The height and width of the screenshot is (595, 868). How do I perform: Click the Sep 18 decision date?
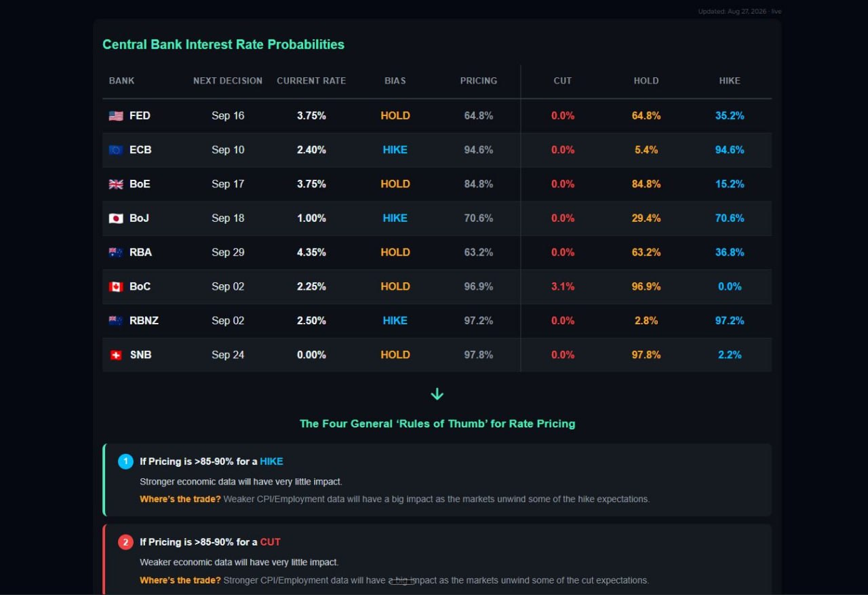click(x=228, y=218)
